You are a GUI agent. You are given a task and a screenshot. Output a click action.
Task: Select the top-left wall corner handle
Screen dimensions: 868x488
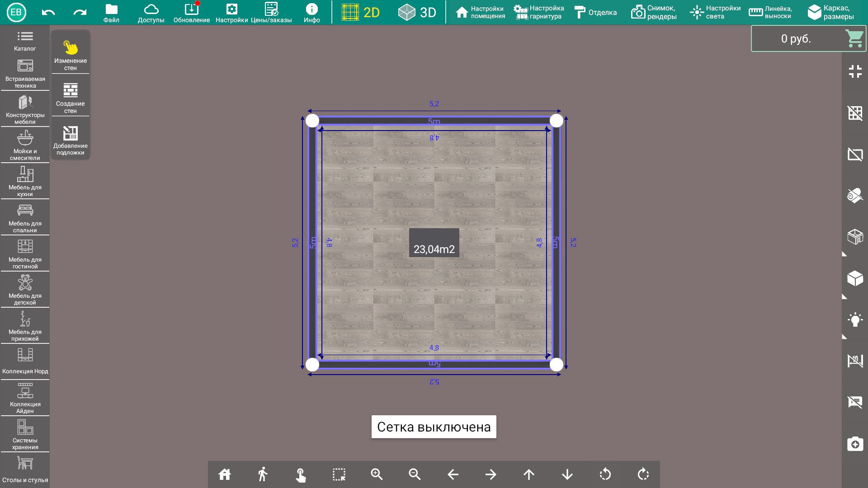point(312,121)
